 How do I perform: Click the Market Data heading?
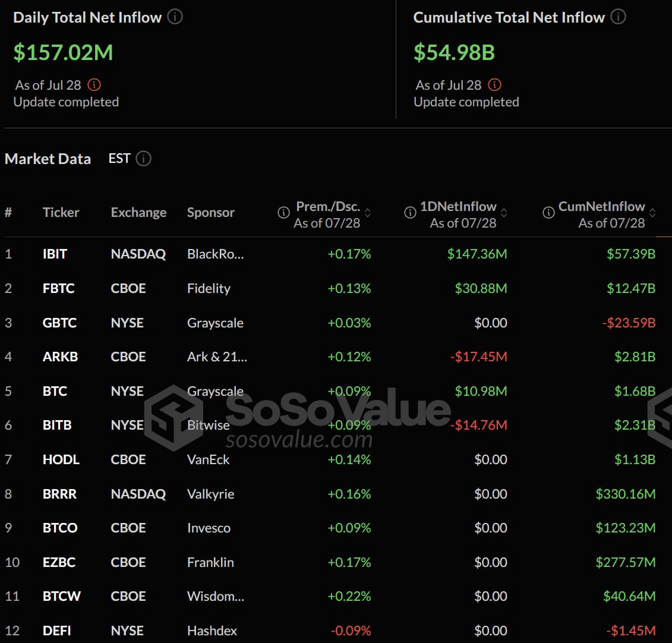[x=48, y=159]
